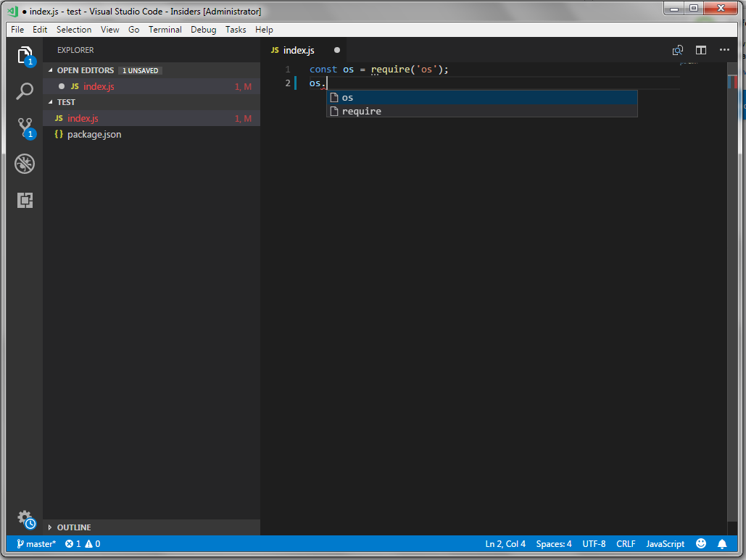Click the master* git branch indicator
Screen dimensions: 746x560
36,544
